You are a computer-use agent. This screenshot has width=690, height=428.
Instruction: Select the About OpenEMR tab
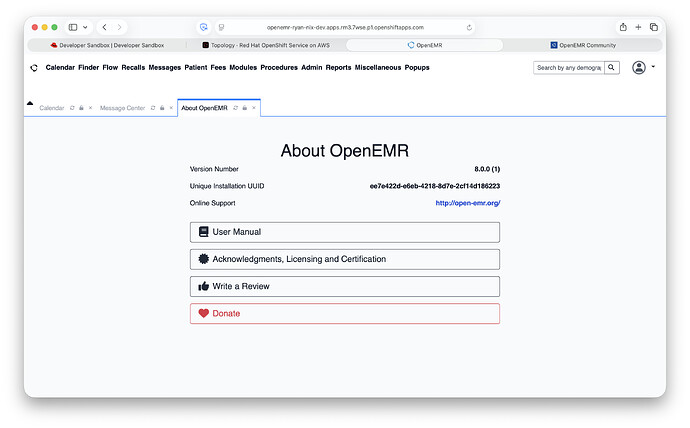(204, 108)
